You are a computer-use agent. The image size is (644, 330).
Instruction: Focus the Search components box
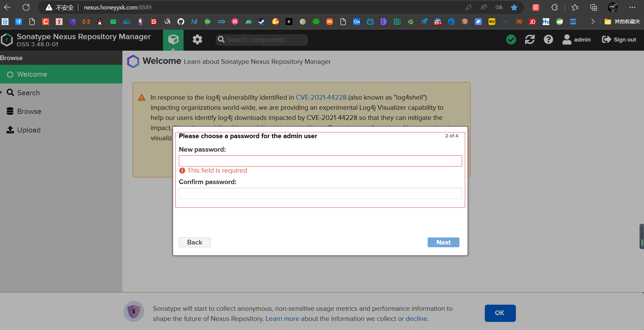point(262,40)
